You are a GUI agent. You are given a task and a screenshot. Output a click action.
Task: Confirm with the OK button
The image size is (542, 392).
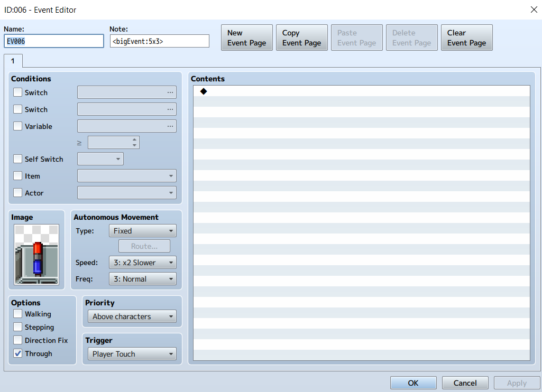pyautogui.click(x=414, y=383)
